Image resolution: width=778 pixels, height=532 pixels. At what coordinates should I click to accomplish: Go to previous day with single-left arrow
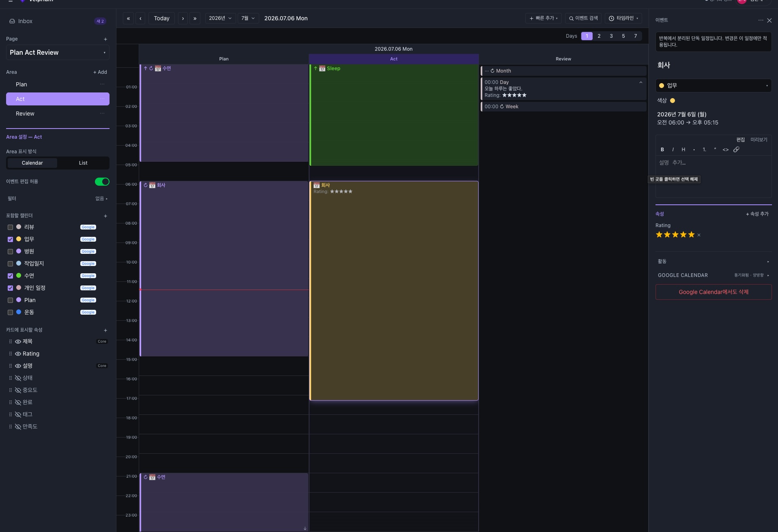(140, 18)
